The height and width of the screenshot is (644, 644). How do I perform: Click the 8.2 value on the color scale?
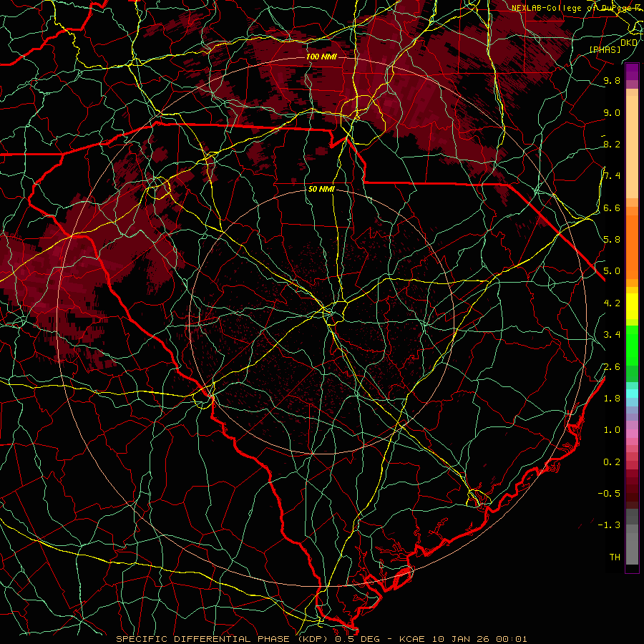[x=612, y=144]
